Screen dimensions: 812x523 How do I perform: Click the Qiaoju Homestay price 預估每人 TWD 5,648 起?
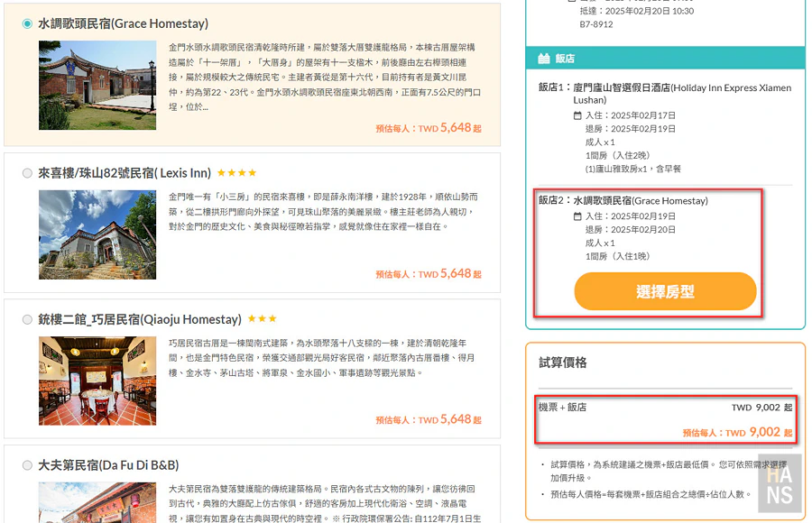(x=429, y=420)
